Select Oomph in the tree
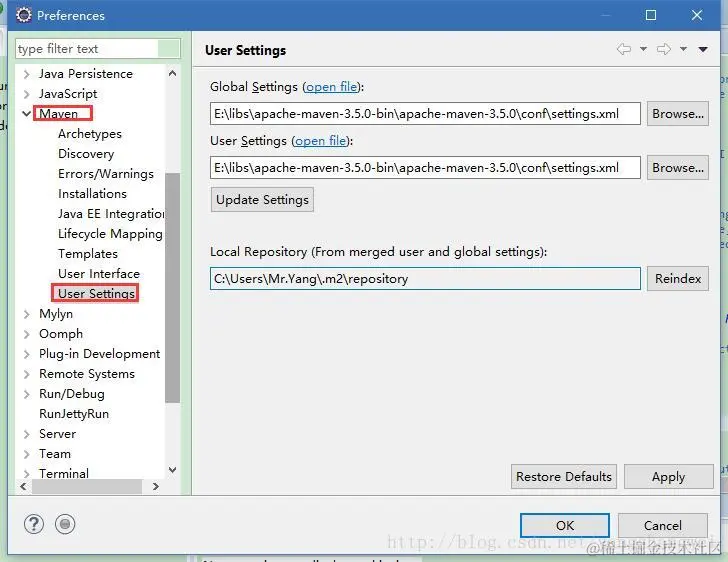The image size is (728, 562). click(61, 334)
